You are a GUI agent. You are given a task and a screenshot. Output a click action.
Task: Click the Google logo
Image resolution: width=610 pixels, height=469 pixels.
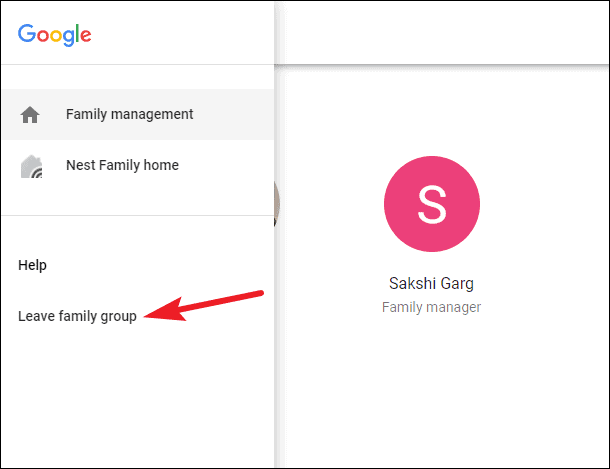[x=54, y=35]
